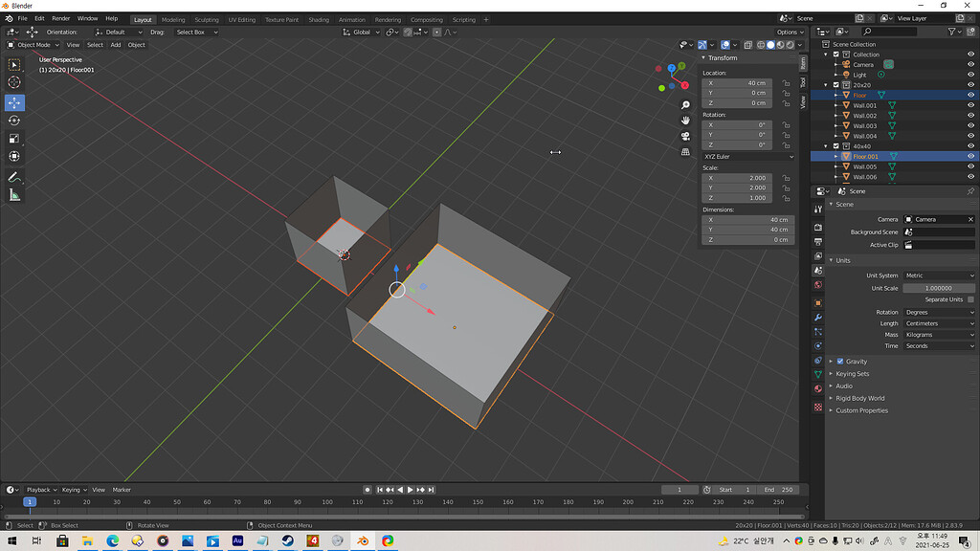
Task: Open the Playback menu in timeline
Action: tap(41, 490)
